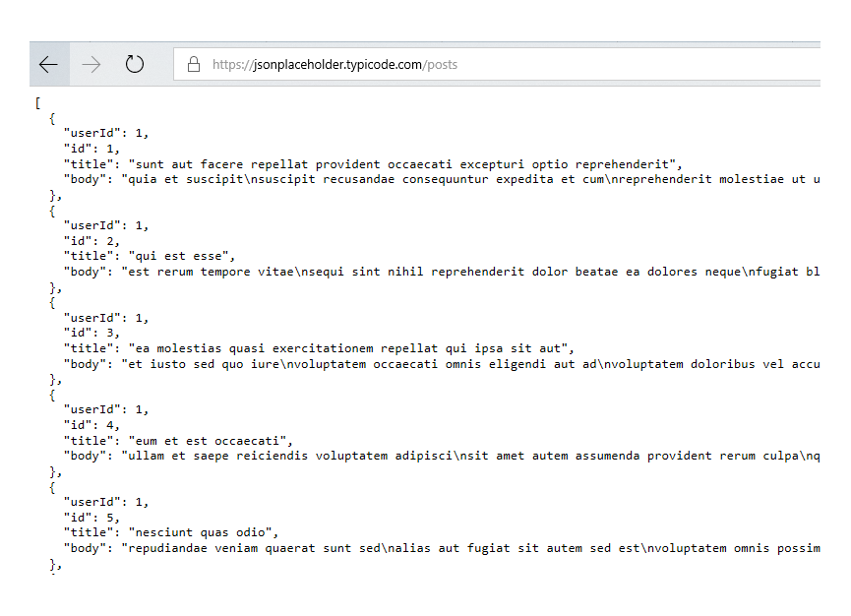Click the title "sunt aut facere repellat provident"
This screenshot has height=616, width=851.
point(403,164)
